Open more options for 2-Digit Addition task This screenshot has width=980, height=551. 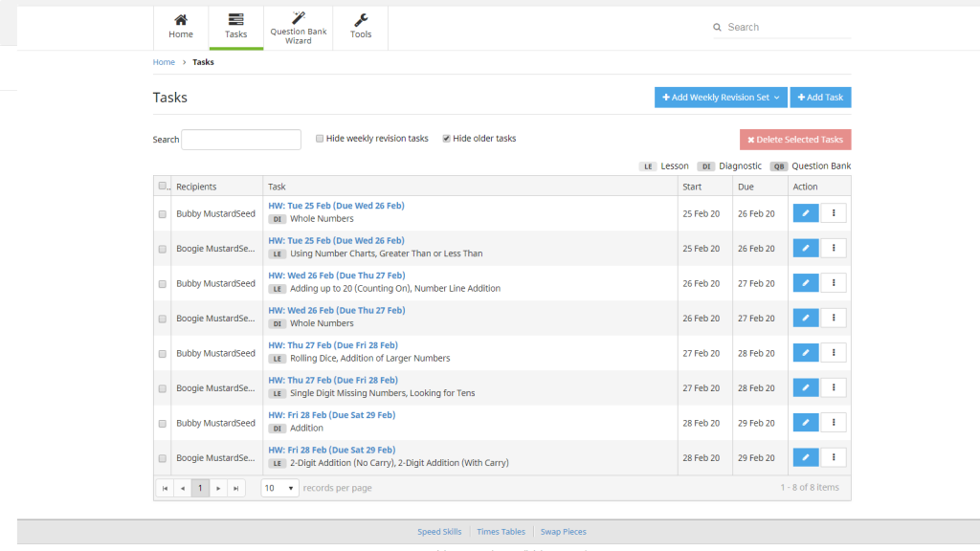(834, 458)
